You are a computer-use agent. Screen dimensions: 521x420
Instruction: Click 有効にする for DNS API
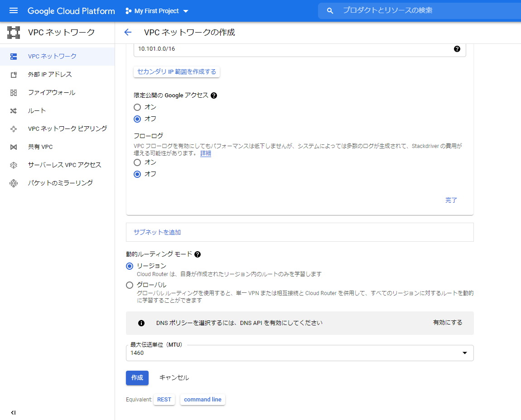pos(448,322)
